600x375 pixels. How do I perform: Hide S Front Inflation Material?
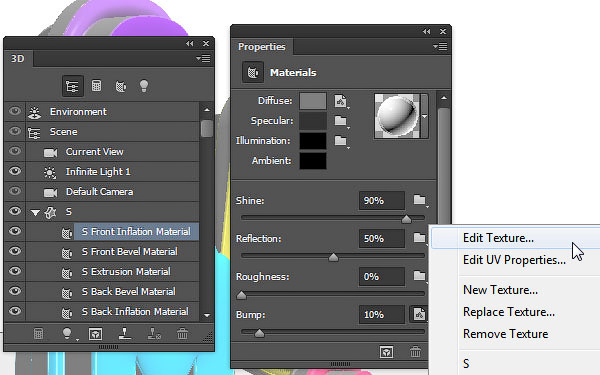click(x=15, y=231)
